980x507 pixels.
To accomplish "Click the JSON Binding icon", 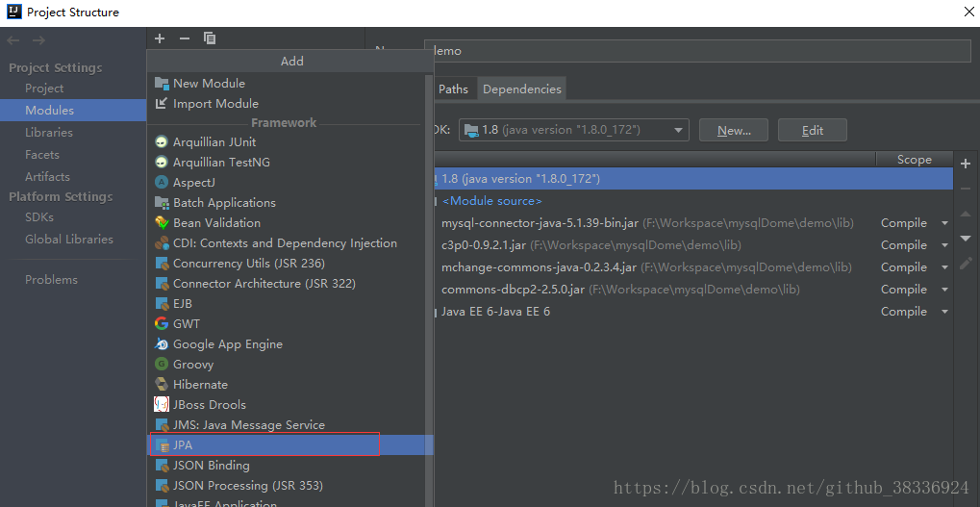I will tap(162, 466).
